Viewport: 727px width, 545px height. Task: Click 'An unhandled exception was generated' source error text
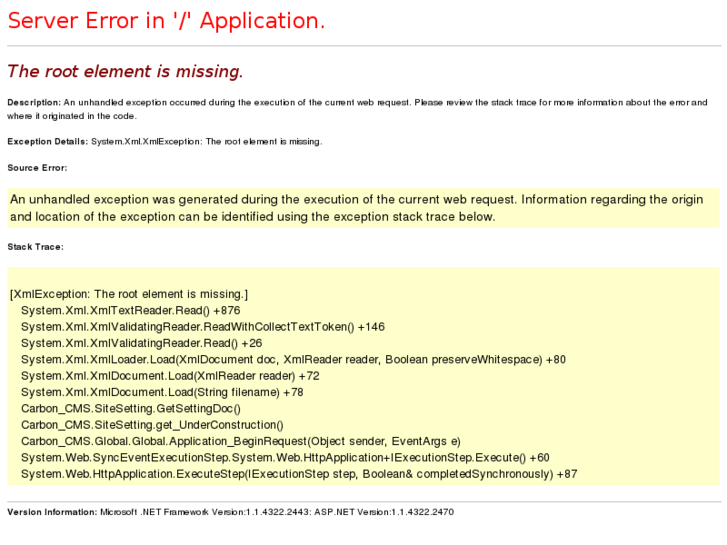click(357, 208)
